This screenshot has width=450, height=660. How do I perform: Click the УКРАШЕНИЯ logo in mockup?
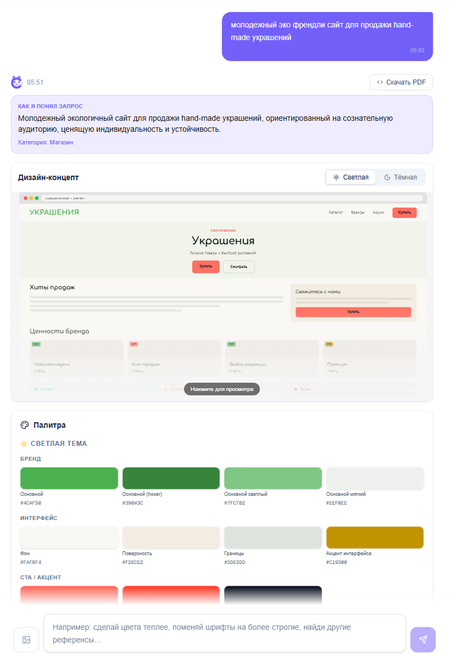tap(54, 212)
